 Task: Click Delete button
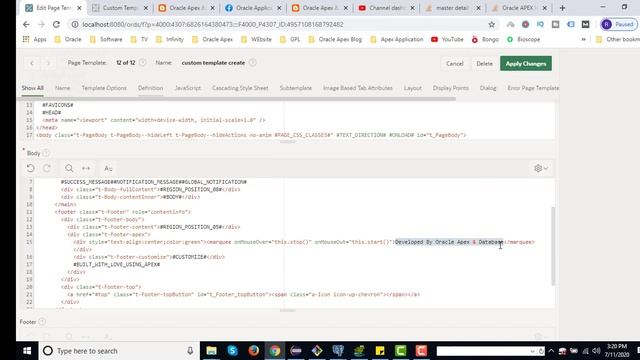(484, 63)
